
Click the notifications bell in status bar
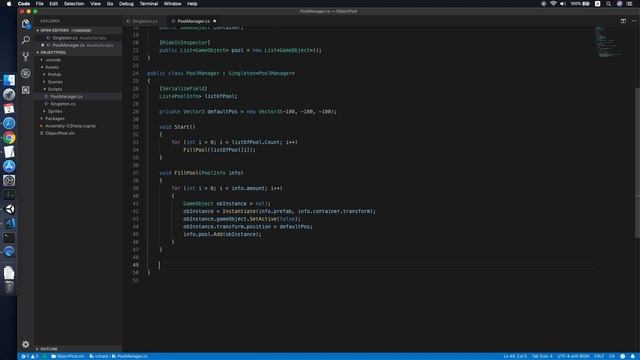pyautogui.click(x=632, y=356)
